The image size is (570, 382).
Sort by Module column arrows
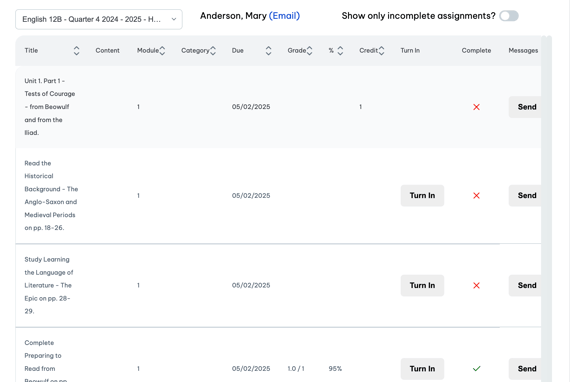[x=162, y=51]
